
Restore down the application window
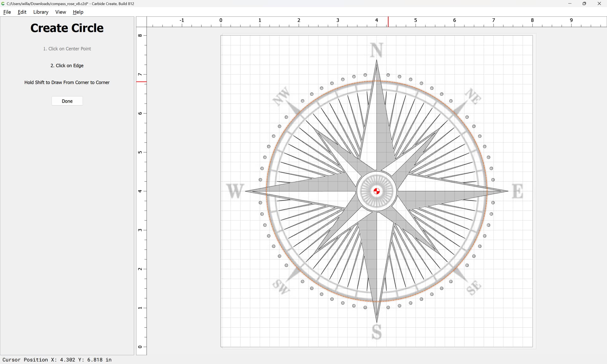[x=584, y=3]
